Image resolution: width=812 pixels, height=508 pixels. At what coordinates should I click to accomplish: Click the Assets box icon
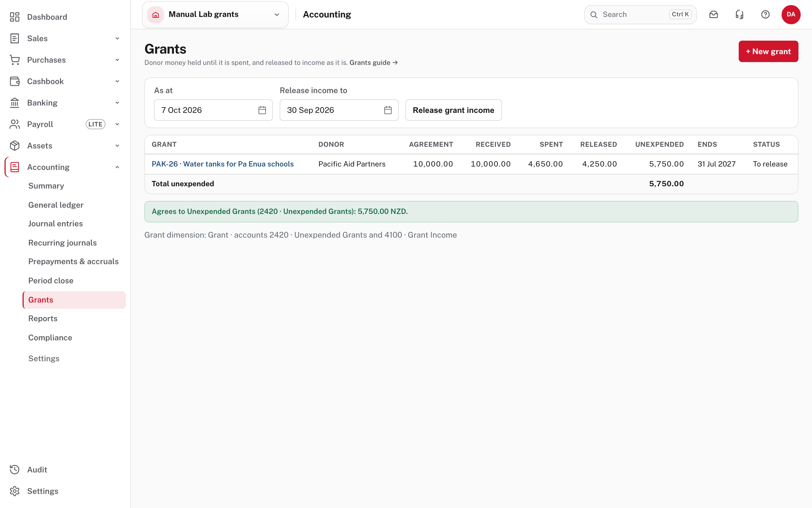tap(15, 145)
